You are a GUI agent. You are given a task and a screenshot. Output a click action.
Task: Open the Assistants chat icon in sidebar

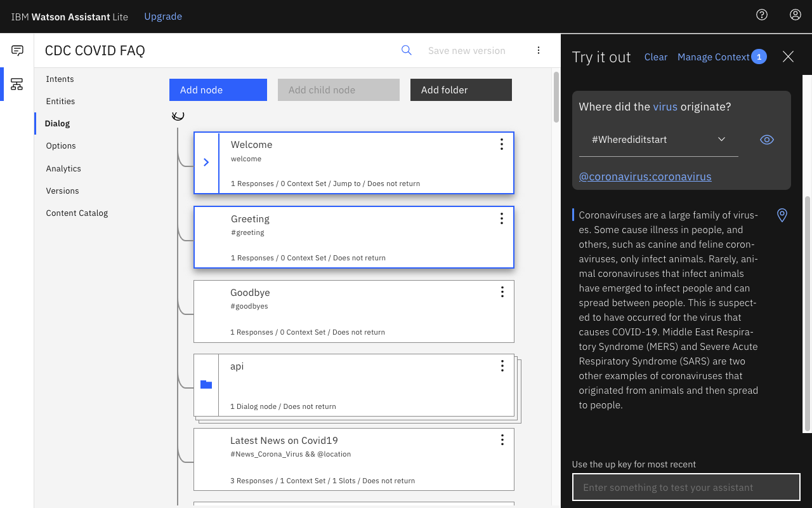17,51
